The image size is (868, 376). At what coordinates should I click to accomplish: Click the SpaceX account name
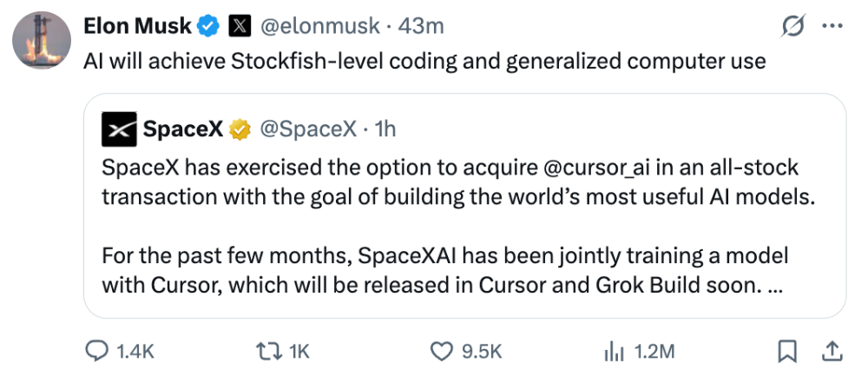click(183, 129)
